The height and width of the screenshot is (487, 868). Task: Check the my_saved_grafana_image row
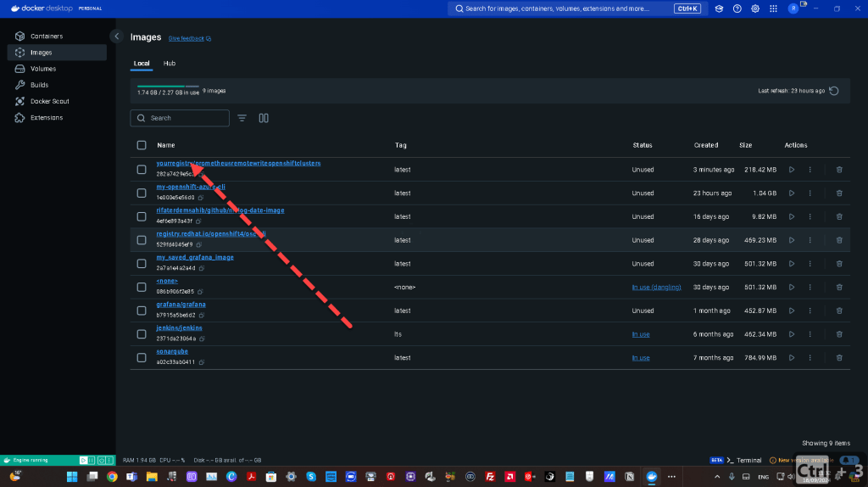point(142,264)
